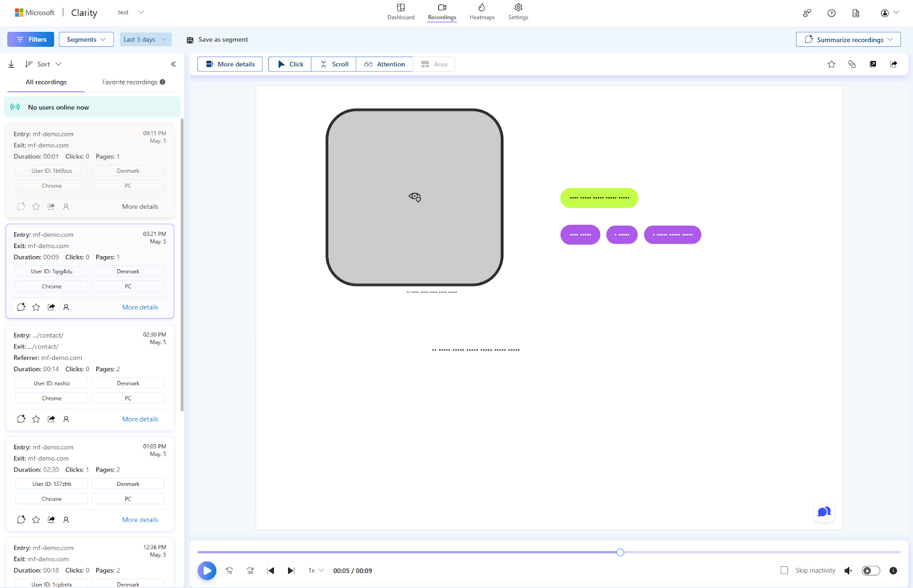This screenshot has height=588, width=913.
Task: Favorite the current recording with the toolbar star
Action: coord(831,64)
